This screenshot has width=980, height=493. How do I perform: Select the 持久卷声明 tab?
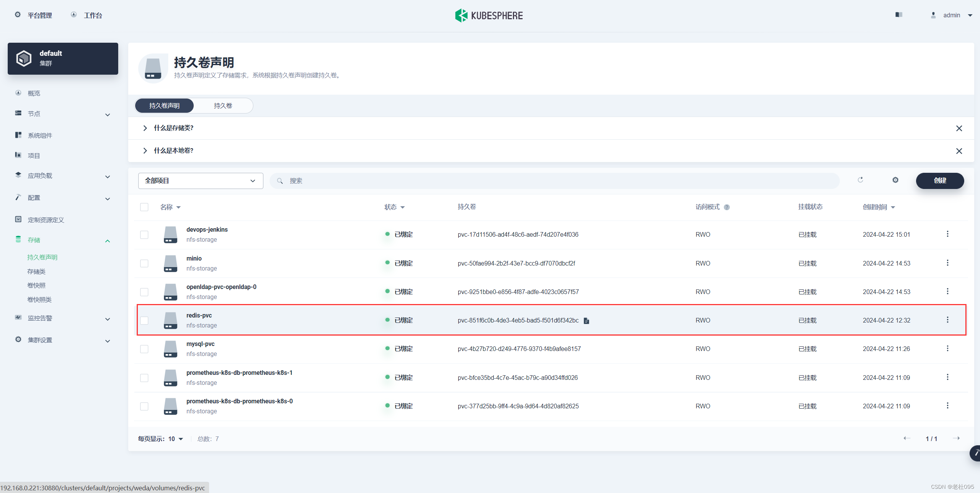(164, 105)
